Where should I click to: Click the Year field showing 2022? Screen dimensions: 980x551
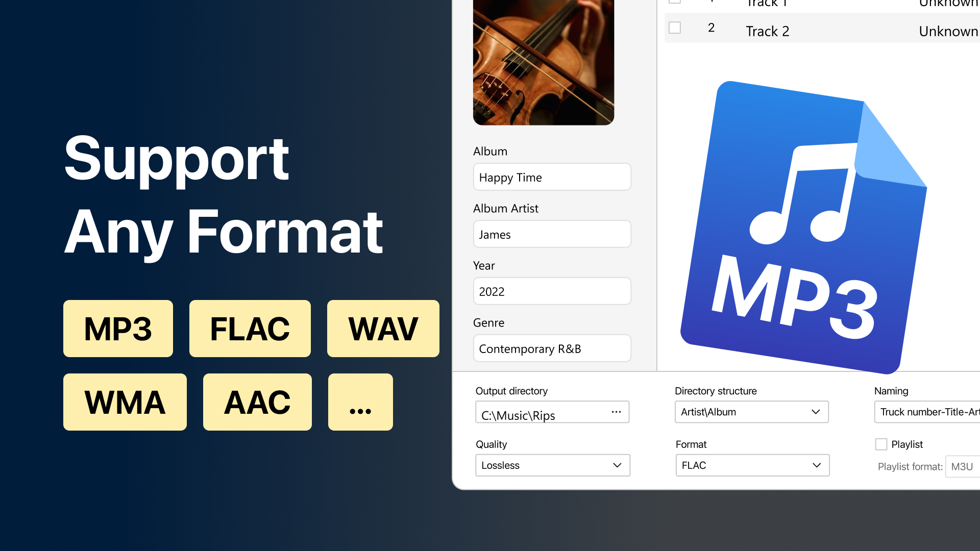click(552, 291)
